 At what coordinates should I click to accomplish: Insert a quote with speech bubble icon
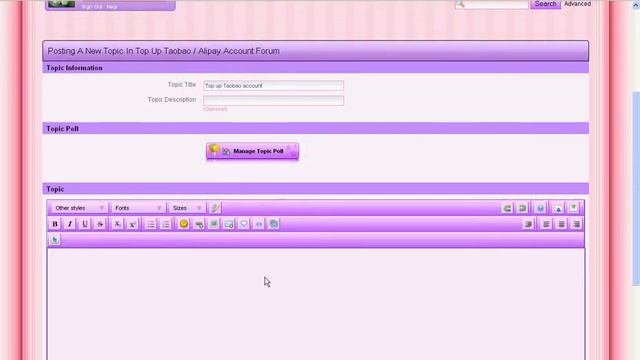coord(244,224)
